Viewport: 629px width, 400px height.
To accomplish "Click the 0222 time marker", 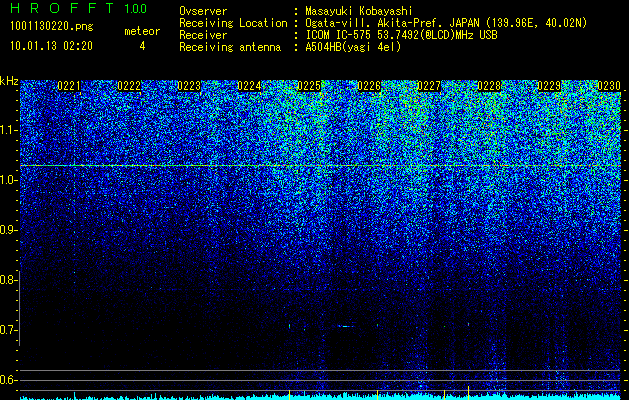I will pos(129,86).
